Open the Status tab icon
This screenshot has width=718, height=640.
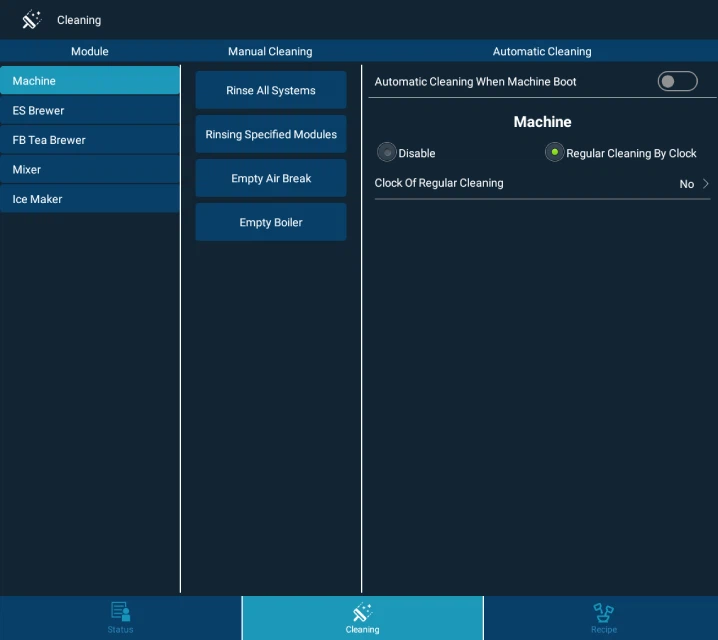point(120,612)
